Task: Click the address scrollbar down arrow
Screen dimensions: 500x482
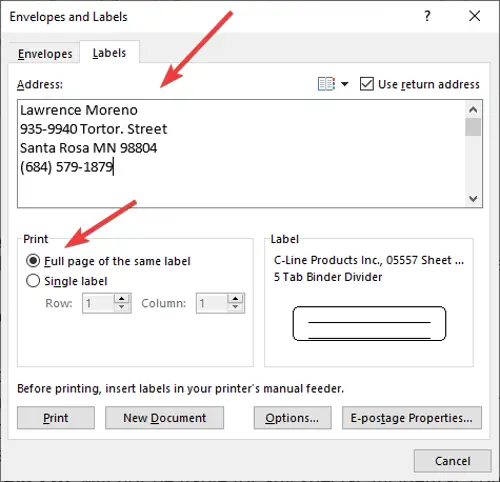Action: (x=473, y=199)
